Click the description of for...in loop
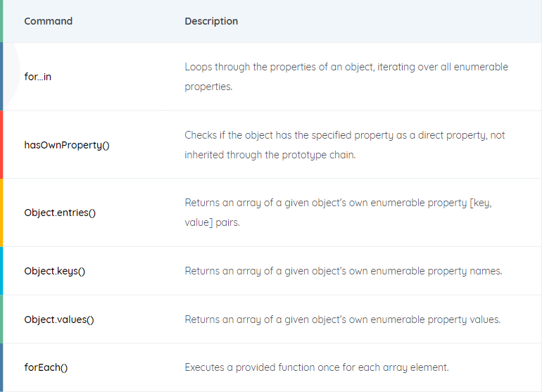This screenshot has width=542, height=392. [x=346, y=77]
